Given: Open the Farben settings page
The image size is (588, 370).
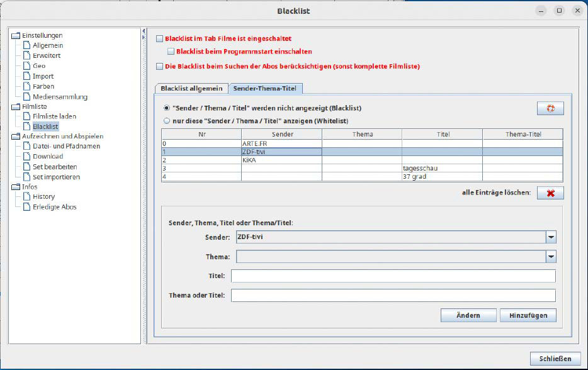Looking at the screenshot, I should pyautogui.click(x=43, y=86).
